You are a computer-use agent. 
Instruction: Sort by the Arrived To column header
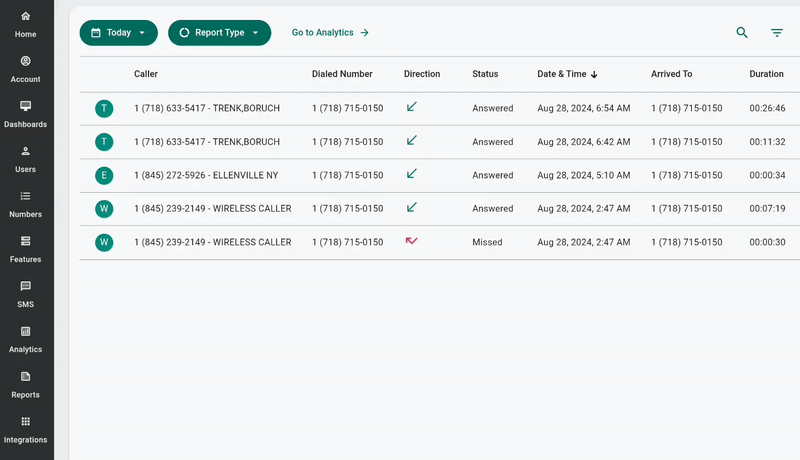671,74
